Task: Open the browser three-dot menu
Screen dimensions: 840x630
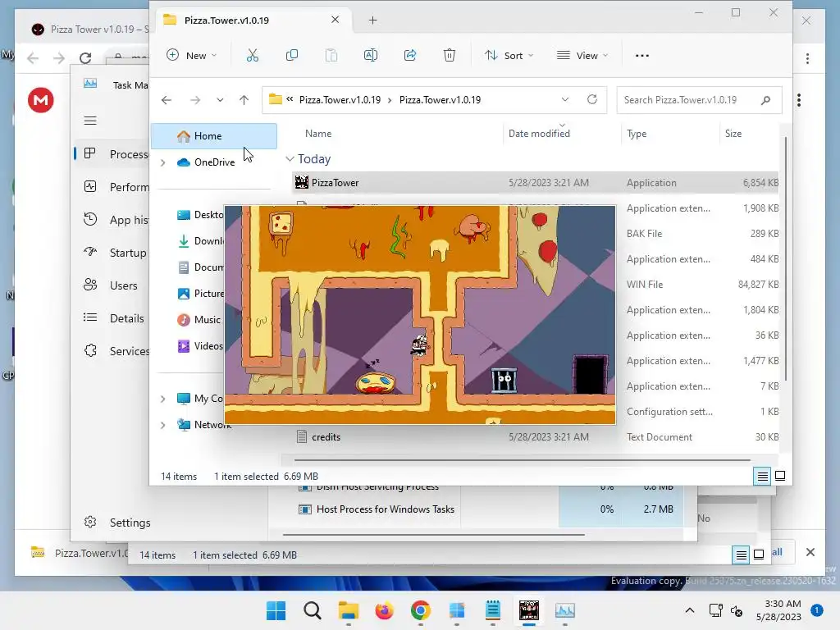Action: pos(807,58)
